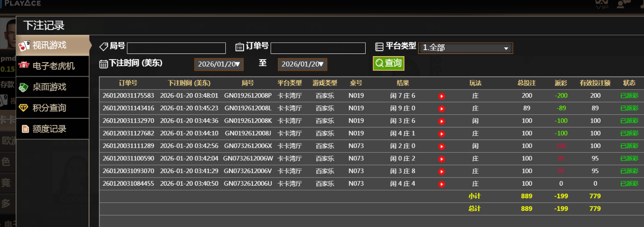Focus the 局号 input field
Screen dimensions: 644x227
[x=176, y=48]
